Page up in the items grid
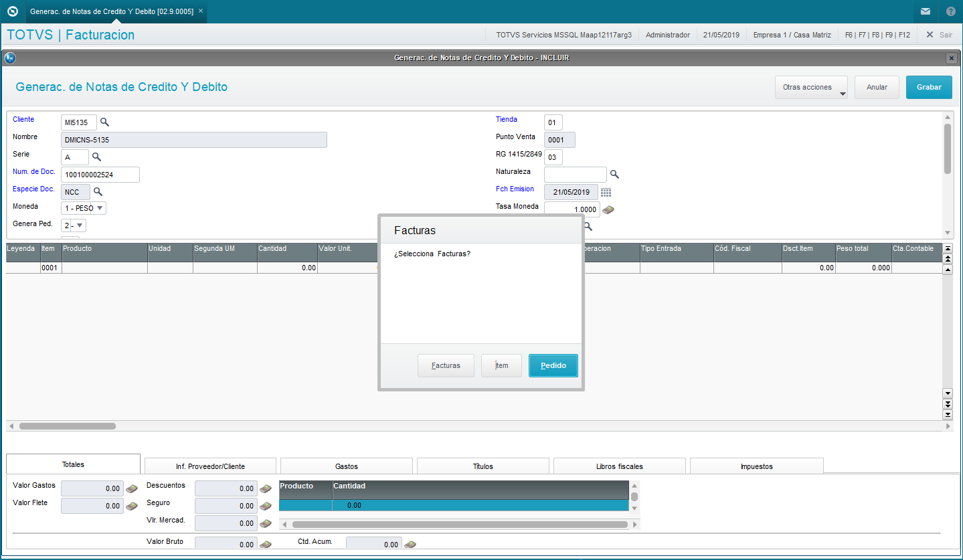This screenshot has width=963, height=560. 948,258
